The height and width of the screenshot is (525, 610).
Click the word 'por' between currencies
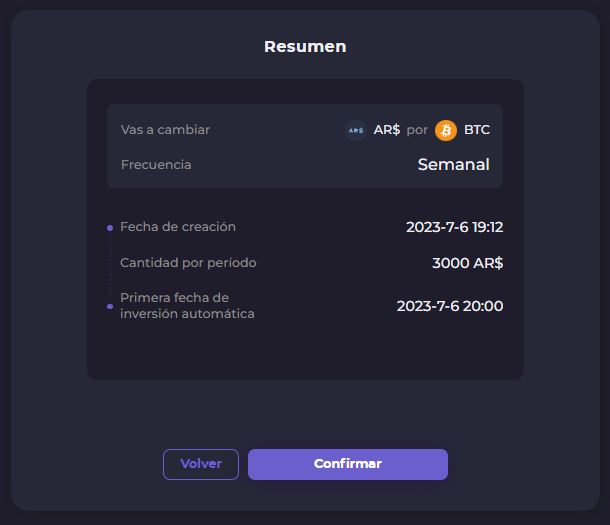point(417,130)
